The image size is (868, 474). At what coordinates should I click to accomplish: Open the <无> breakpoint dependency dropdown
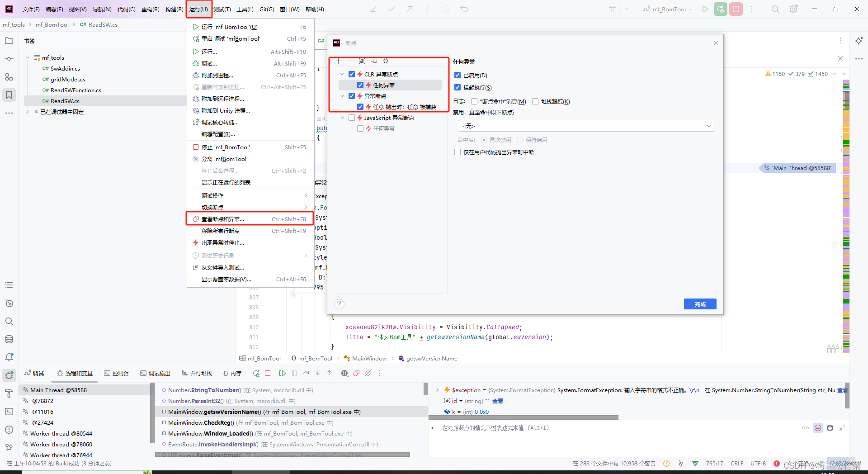tap(586, 126)
